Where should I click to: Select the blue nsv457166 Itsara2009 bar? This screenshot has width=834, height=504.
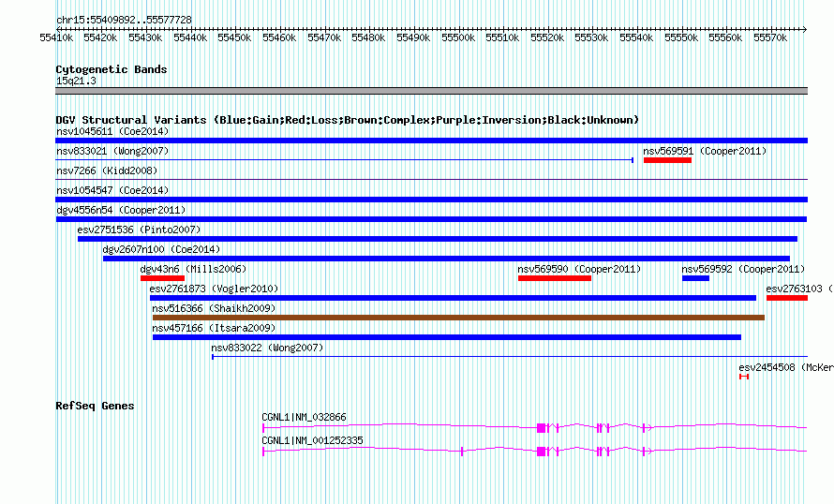pyautogui.click(x=446, y=337)
